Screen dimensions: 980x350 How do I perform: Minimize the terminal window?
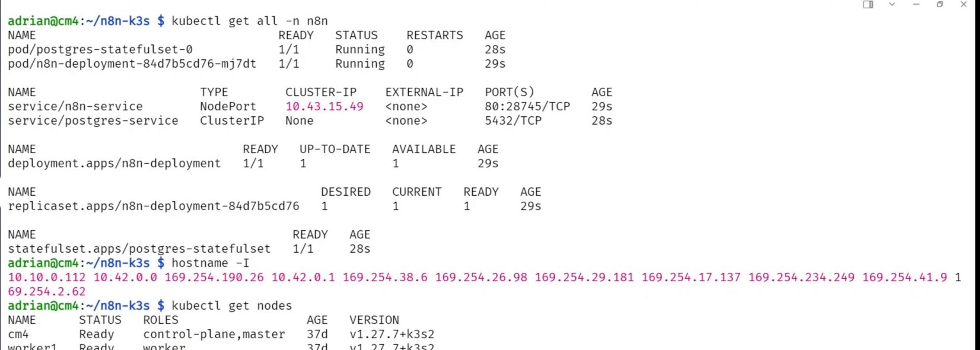(916, 5)
